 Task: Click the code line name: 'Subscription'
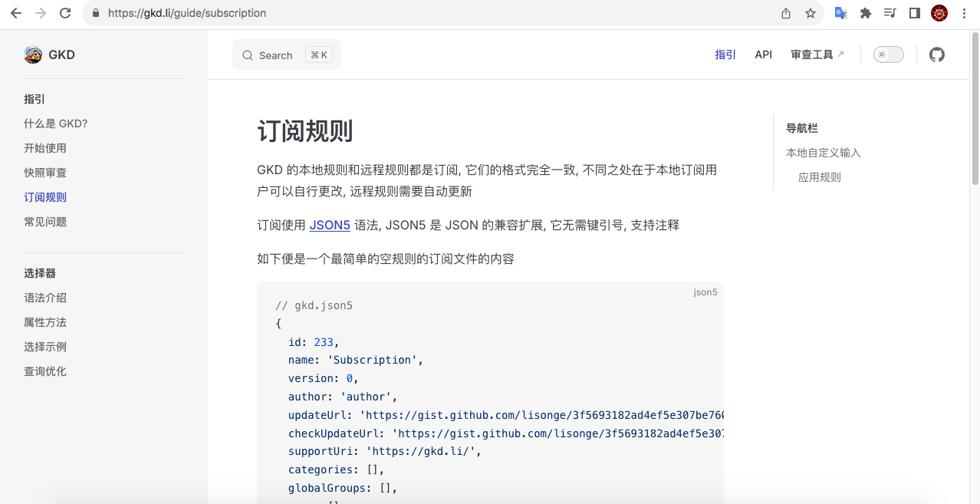[356, 360]
